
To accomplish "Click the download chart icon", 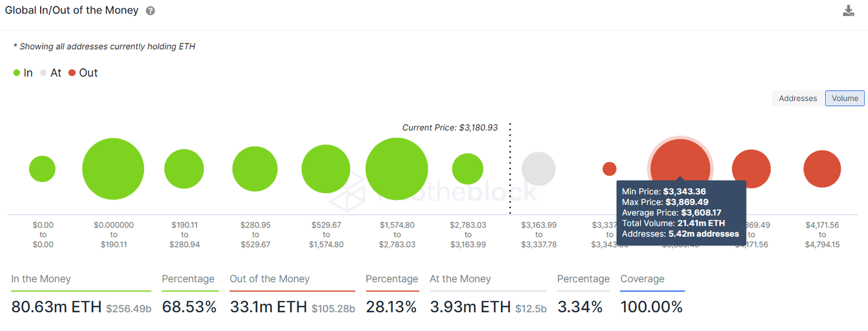I will coord(848,11).
